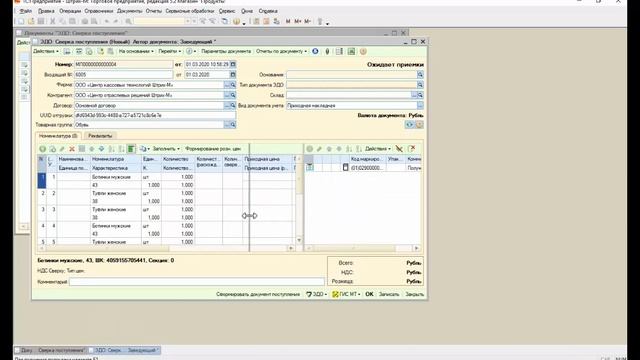Click the M memory button in main toolbar
Screen dimensions: 640x360
pos(288,21)
